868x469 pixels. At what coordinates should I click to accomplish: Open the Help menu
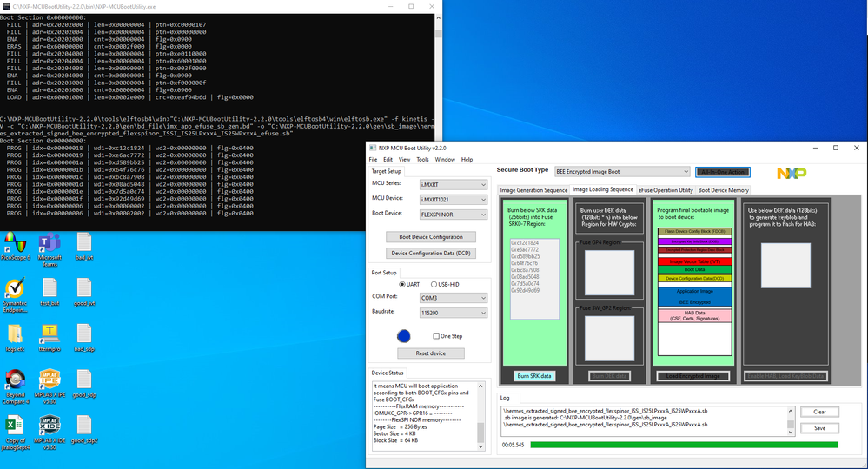[467, 159]
